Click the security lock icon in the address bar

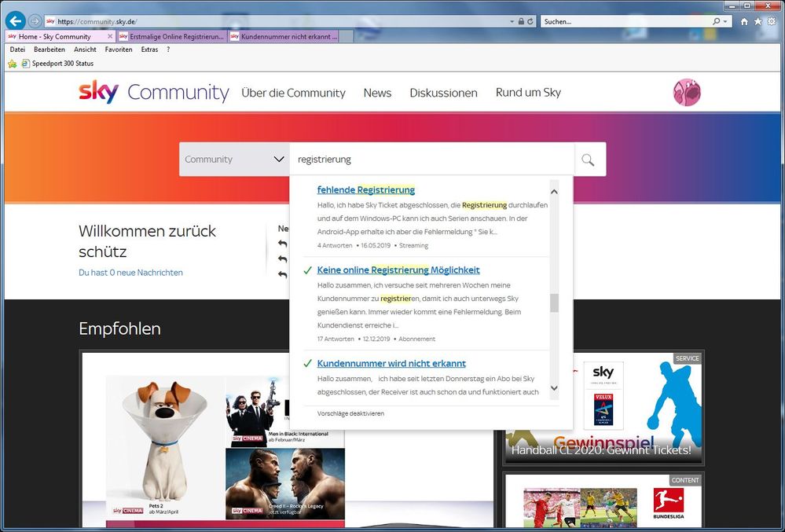(521, 21)
